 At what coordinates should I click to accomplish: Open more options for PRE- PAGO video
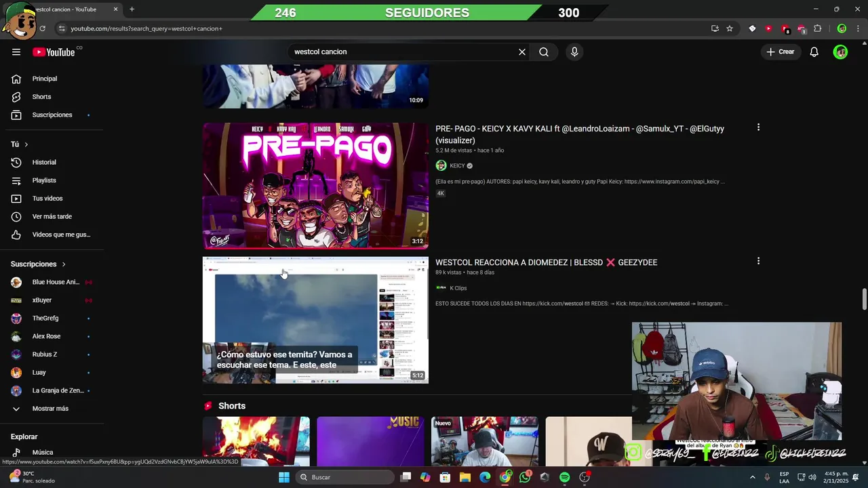(758, 127)
